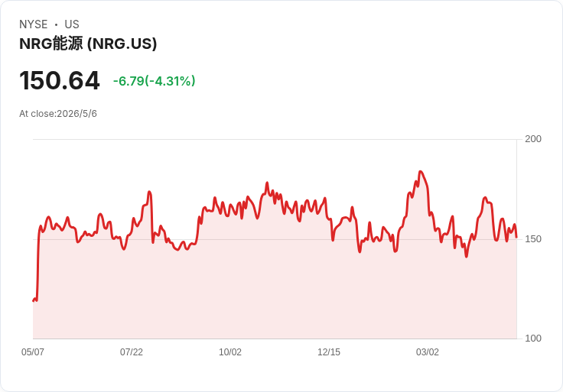Image resolution: width=563 pixels, height=392 pixels.
Task: Click the shaded area beneath the price line
Action: pos(275,294)
